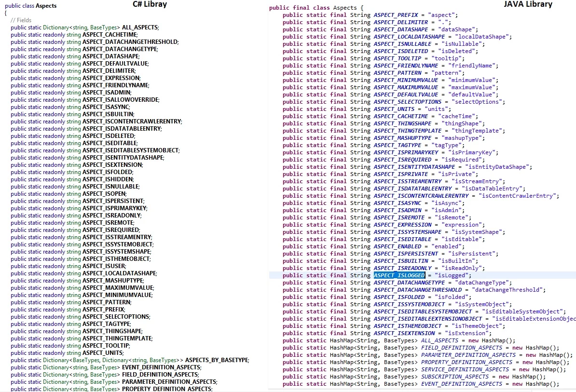Click EVENT_DEFINITION_ASPECTS in the Java HashMap list
This screenshot has width=576, height=392.
461,384
